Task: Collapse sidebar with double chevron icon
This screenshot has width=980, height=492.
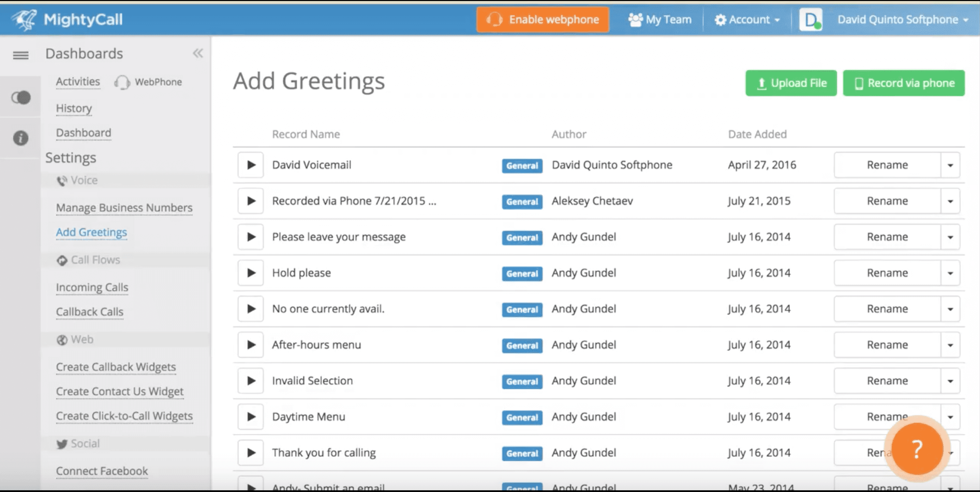Action: point(198,53)
